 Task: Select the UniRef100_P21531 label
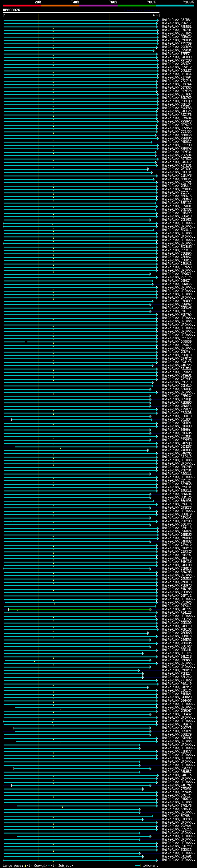(x=177, y=369)
